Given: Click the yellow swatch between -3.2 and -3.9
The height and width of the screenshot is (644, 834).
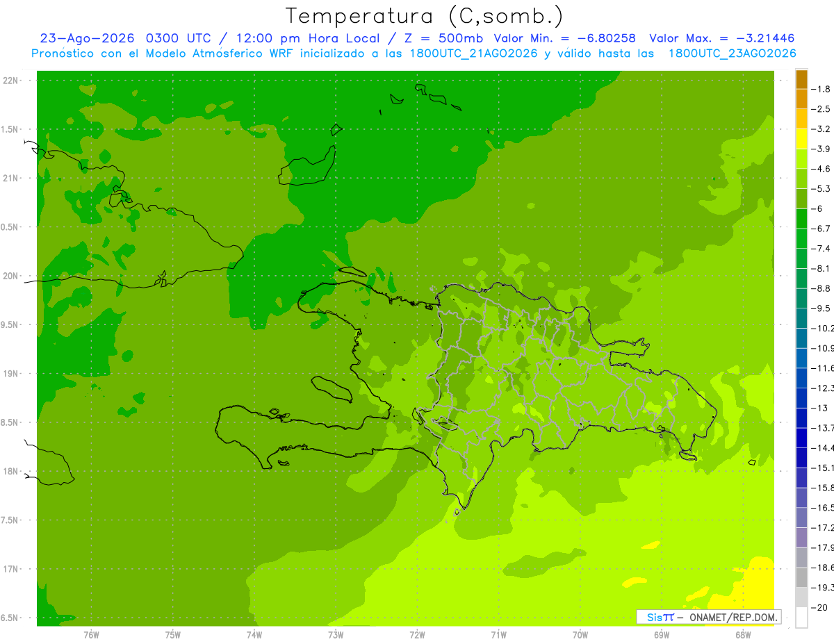Looking at the screenshot, I should [801, 139].
